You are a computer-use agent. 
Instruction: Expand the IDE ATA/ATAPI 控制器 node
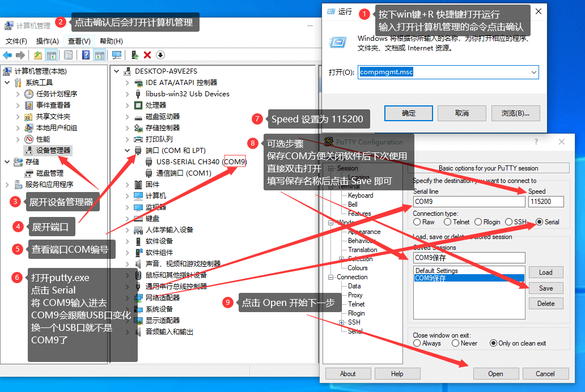pos(127,83)
